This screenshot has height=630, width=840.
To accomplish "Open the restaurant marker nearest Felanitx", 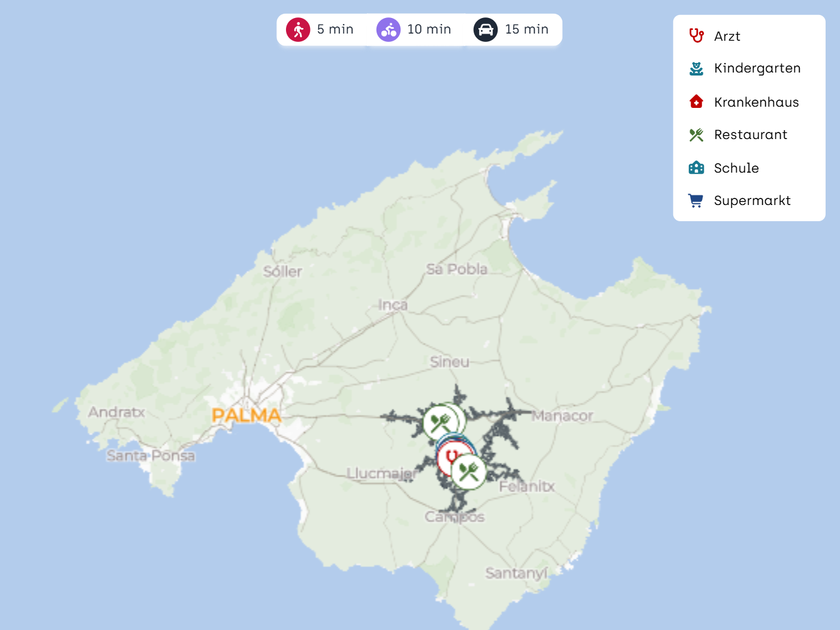I will (469, 472).
